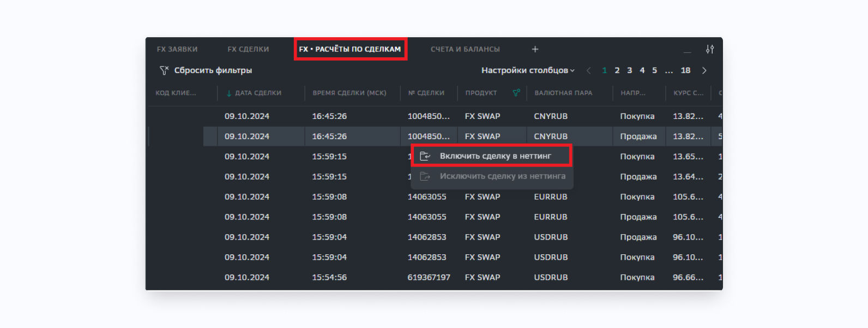Sort by Код клиента column header
The image size is (868, 328).
pos(176,93)
